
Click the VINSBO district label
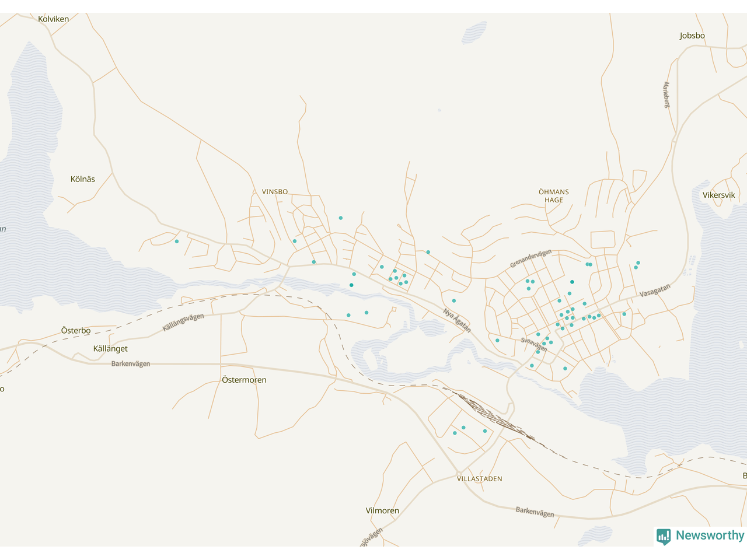point(275,192)
